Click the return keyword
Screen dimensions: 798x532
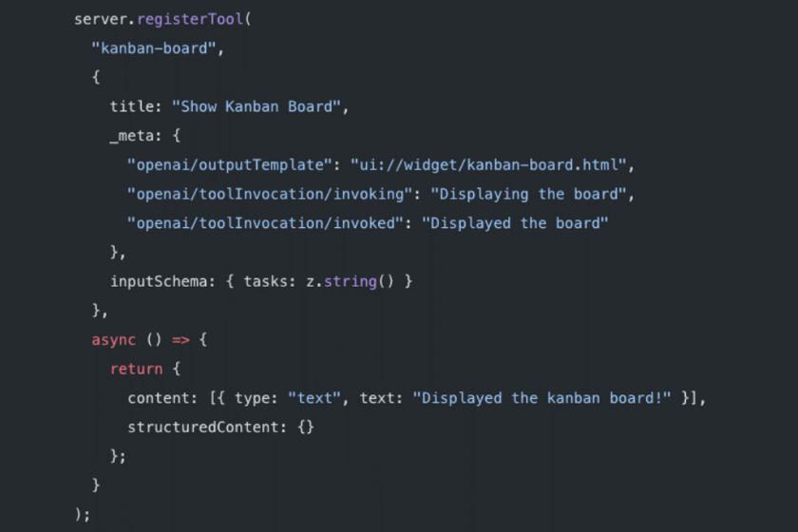tap(136, 369)
